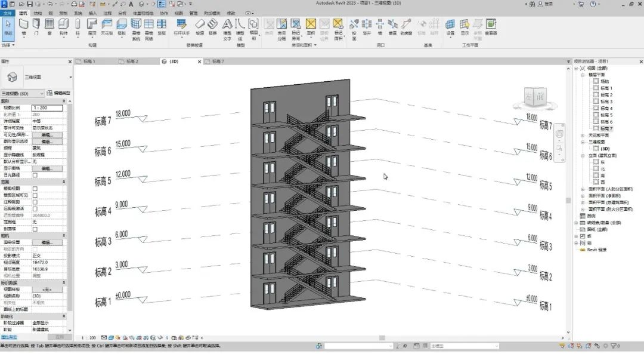Collapse the Graphics section in Properties
644x363 pixels.
(x=64, y=101)
